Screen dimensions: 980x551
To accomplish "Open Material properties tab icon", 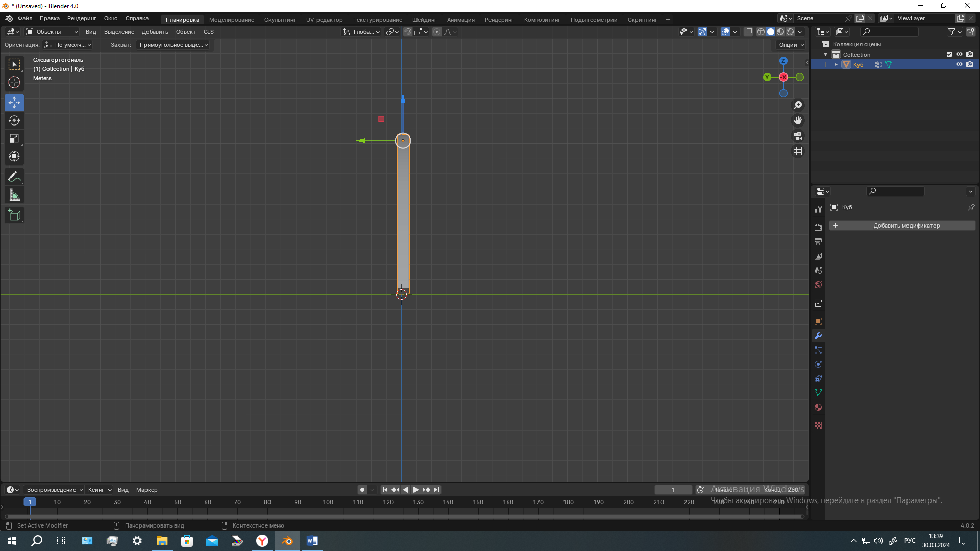I will coord(818,408).
